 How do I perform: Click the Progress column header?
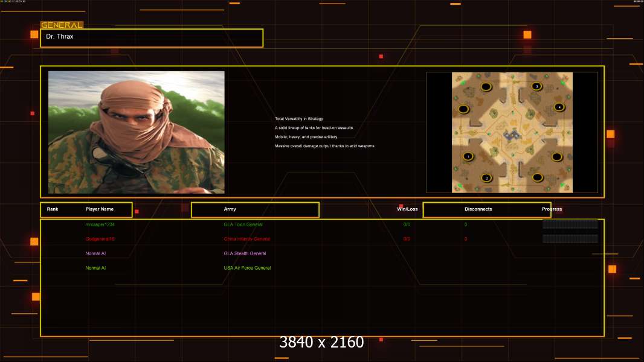(552, 209)
